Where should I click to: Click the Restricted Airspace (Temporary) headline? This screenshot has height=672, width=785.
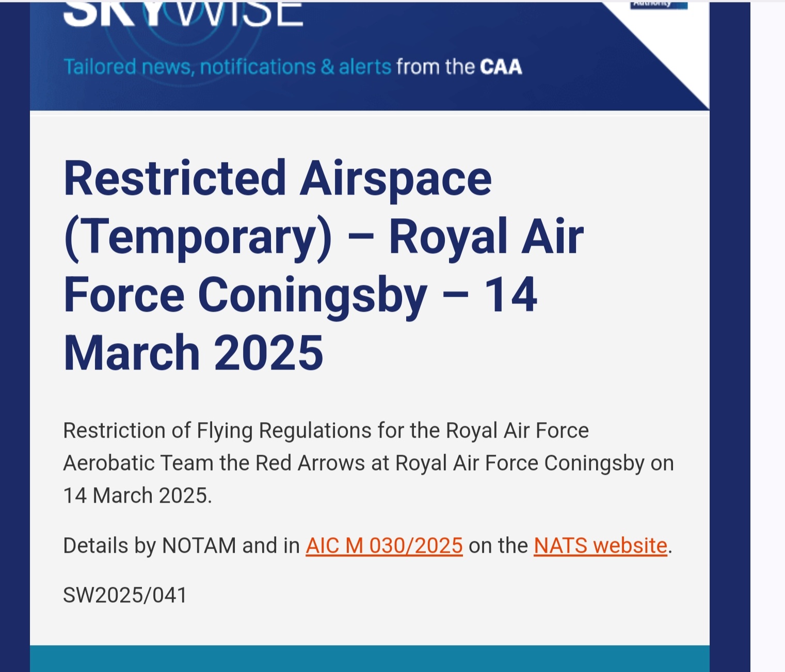[277, 179]
